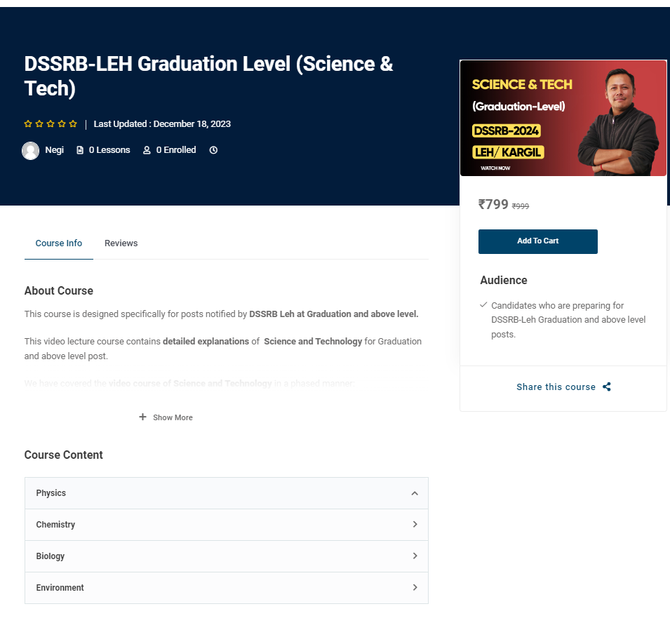Click the plus icon next to Show More

pyautogui.click(x=142, y=417)
